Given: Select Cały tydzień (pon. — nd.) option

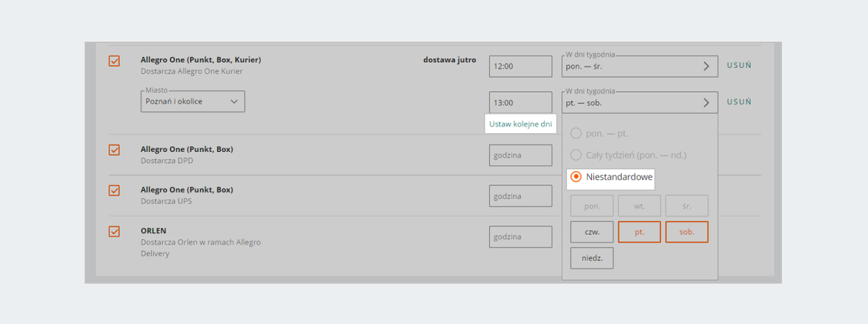Looking at the screenshot, I should (576, 155).
